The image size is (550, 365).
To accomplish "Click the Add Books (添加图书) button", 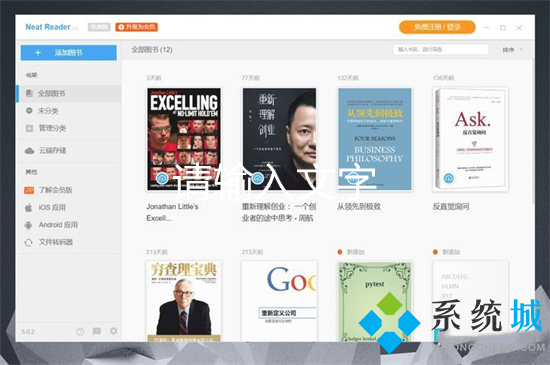I will point(68,53).
